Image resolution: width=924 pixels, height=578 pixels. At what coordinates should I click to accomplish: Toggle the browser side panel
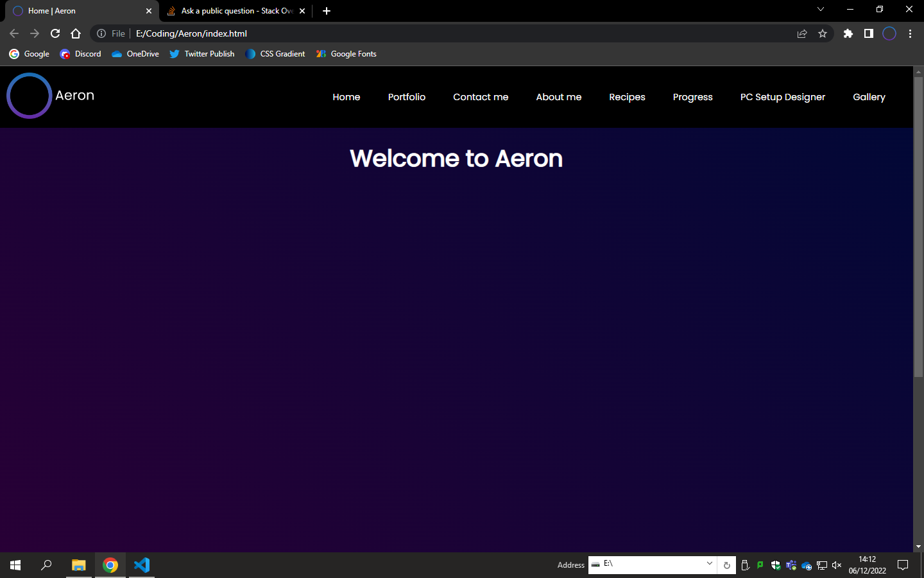coord(869,33)
